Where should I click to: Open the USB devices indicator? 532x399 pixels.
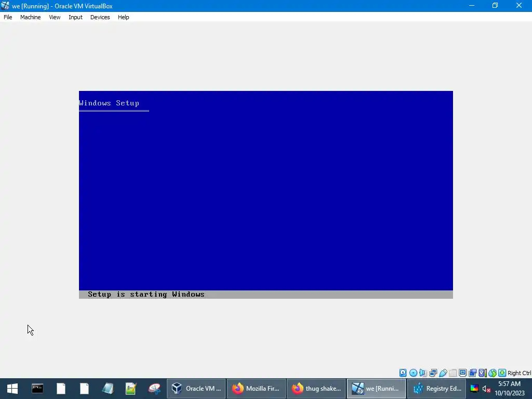[443, 373]
